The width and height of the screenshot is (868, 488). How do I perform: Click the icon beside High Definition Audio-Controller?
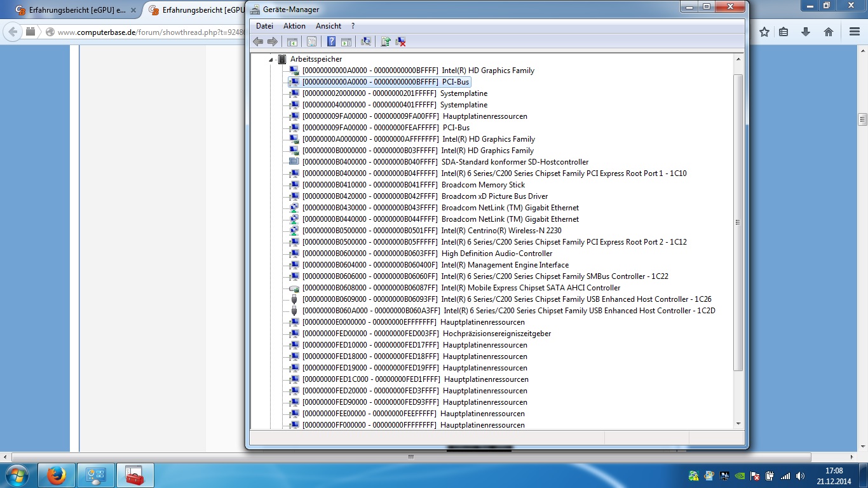[294, 254]
